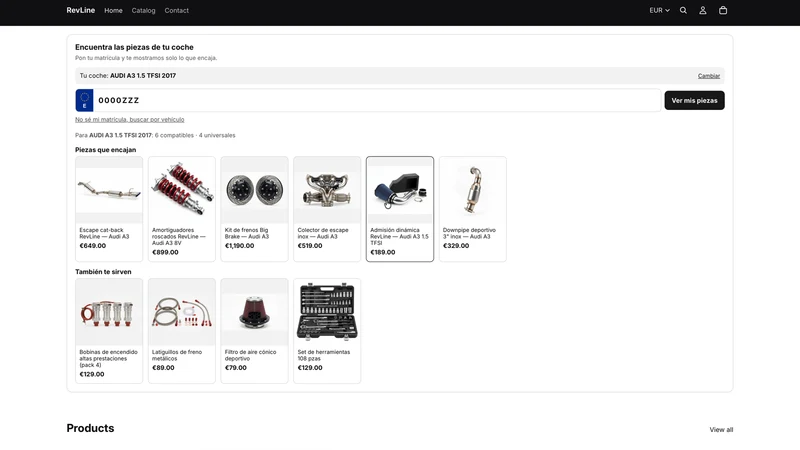Click the 'Kit de frenos Big Brake' title
This screenshot has height=450, width=800.
coord(247,233)
